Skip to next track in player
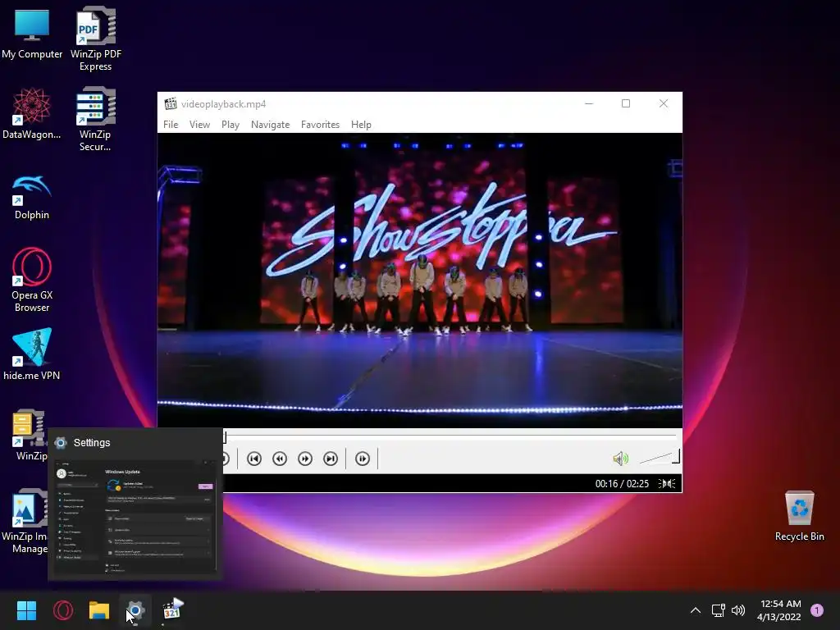This screenshot has height=630, width=840. tap(331, 459)
